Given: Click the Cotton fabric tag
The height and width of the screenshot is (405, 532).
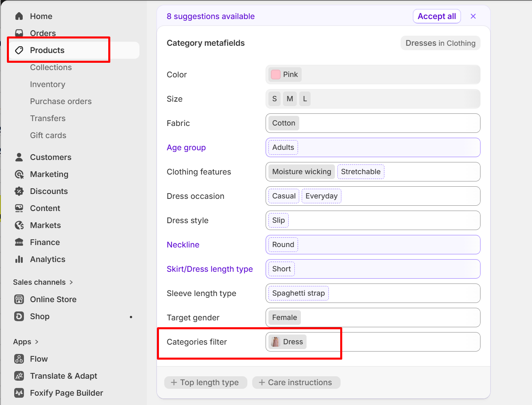Looking at the screenshot, I should coord(284,123).
